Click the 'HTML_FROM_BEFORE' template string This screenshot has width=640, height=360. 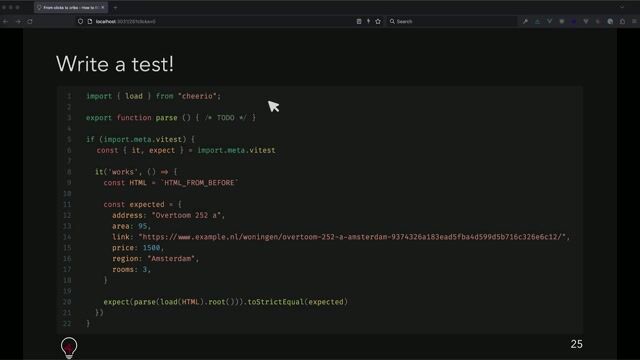coord(200,182)
